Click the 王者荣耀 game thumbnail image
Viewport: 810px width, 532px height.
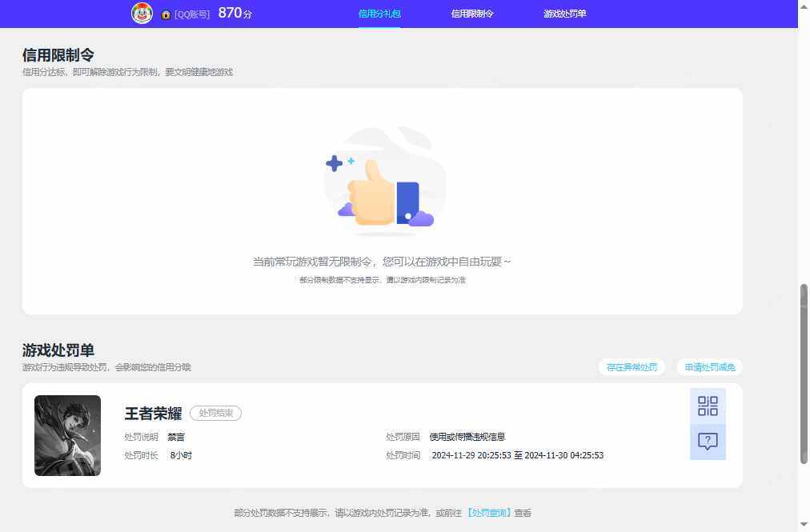68,435
